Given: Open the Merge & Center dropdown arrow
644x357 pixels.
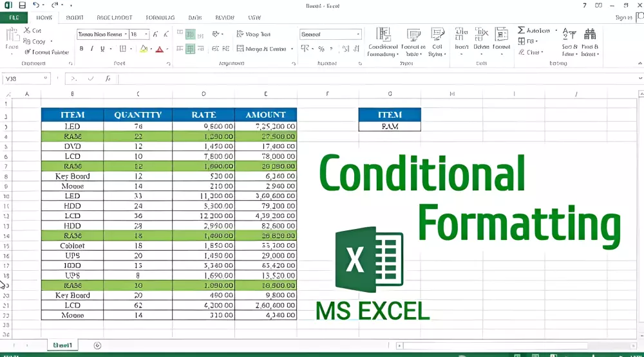Looking at the screenshot, I should coord(292,49).
